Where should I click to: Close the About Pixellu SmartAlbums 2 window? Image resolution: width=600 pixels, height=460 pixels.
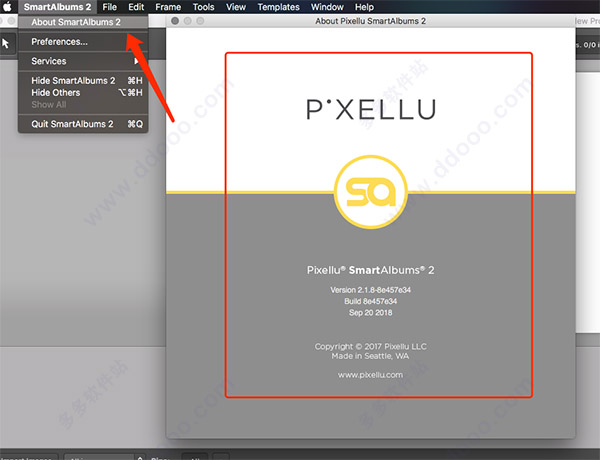tap(175, 21)
